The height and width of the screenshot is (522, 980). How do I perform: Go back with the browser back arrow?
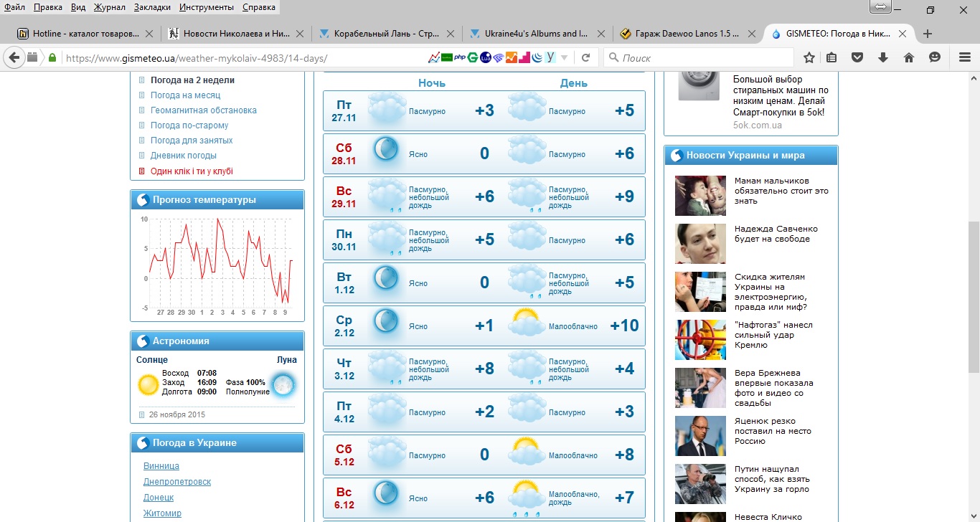click(14, 57)
